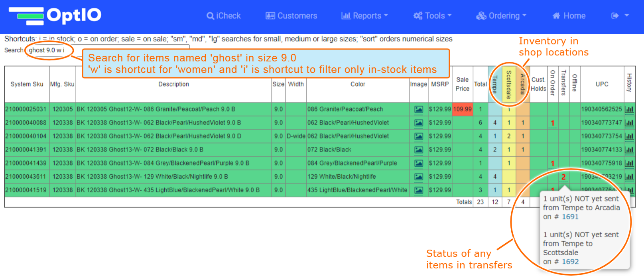View history chart for UPC 190340773747
This screenshot has width=644, height=278.
[x=629, y=123]
